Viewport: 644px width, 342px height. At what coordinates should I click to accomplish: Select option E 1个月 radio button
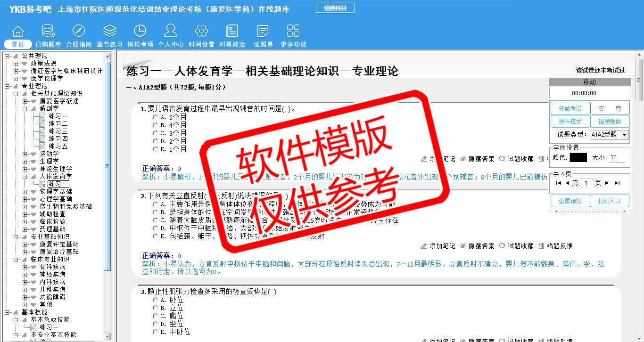(155, 149)
